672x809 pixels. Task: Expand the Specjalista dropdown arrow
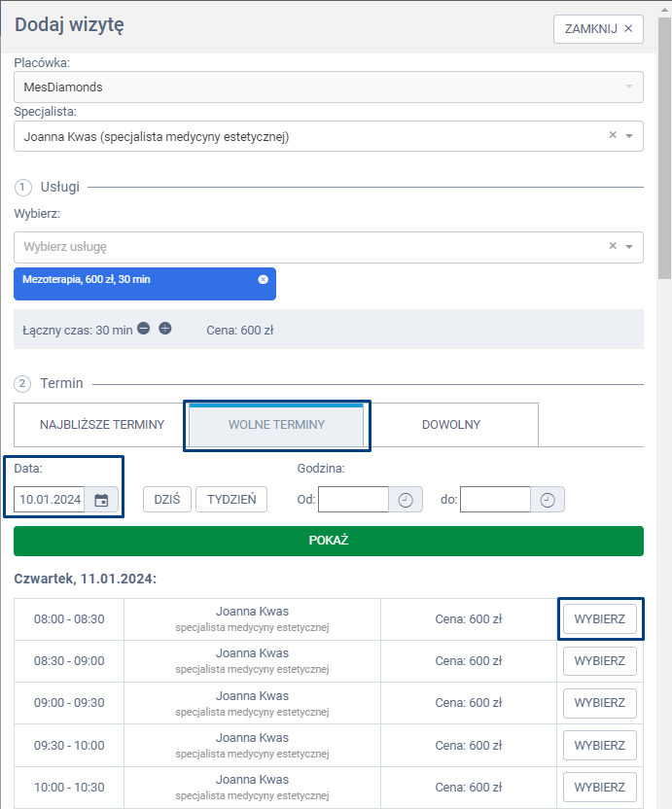pyautogui.click(x=629, y=136)
